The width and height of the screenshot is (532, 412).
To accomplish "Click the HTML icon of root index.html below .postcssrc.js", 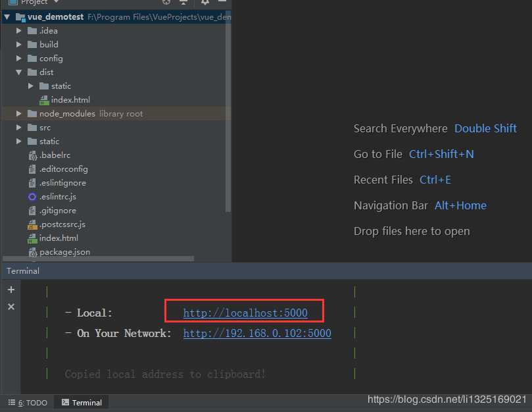I will [x=32, y=238].
